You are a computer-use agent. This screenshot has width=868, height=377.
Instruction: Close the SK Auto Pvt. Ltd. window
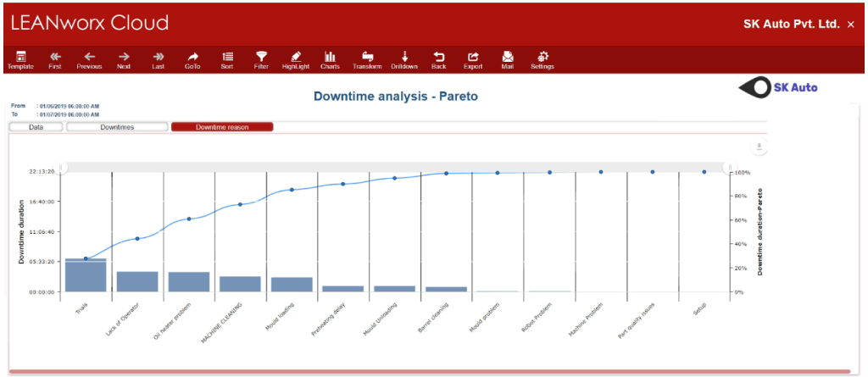tap(851, 25)
